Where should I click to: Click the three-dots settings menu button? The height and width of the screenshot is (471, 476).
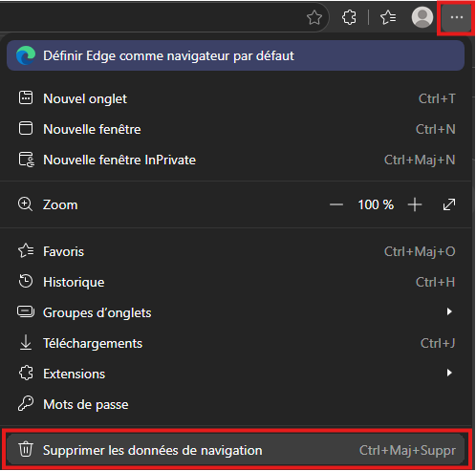tap(456, 17)
